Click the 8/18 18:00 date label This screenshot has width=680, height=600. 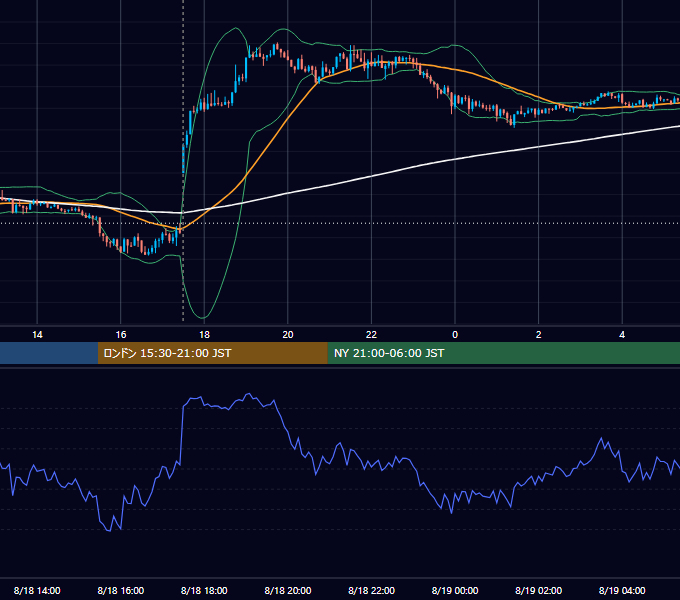204,590
